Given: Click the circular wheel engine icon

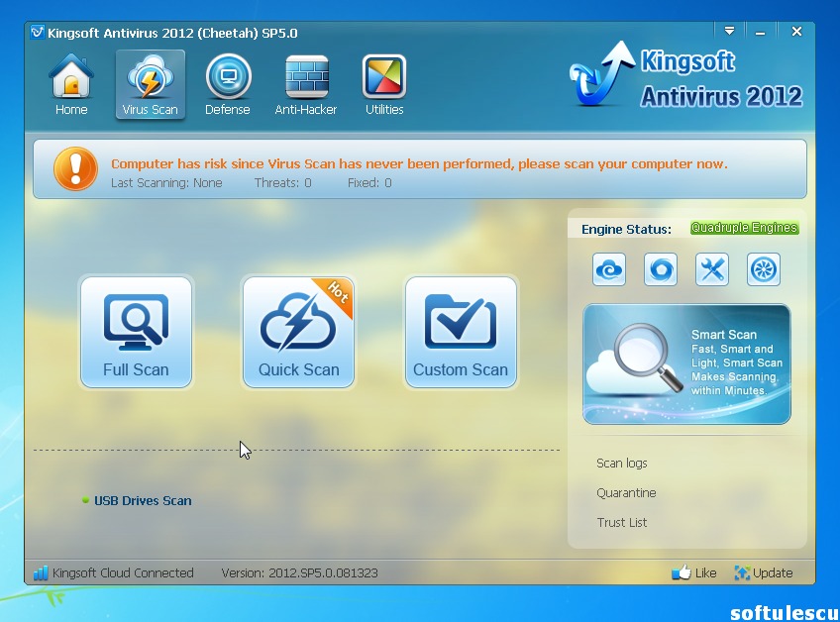Looking at the screenshot, I should (764, 269).
